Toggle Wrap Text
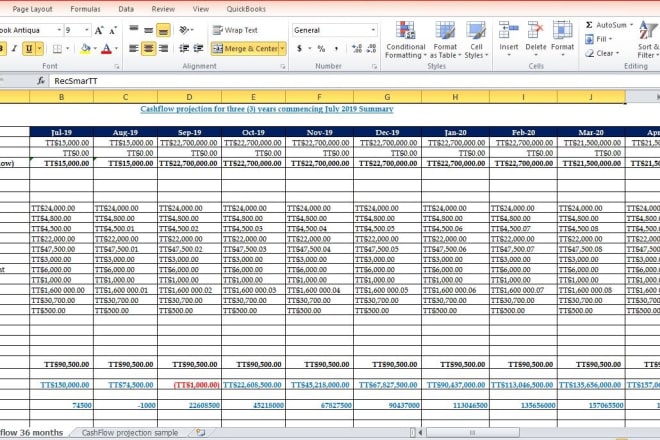 pos(235,30)
